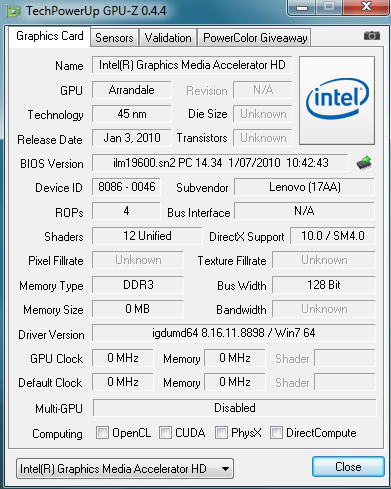The width and height of the screenshot is (391, 489).
Task: Enable the OpenCL checkbox
Action: pyautogui.click(x=102, y=433)
